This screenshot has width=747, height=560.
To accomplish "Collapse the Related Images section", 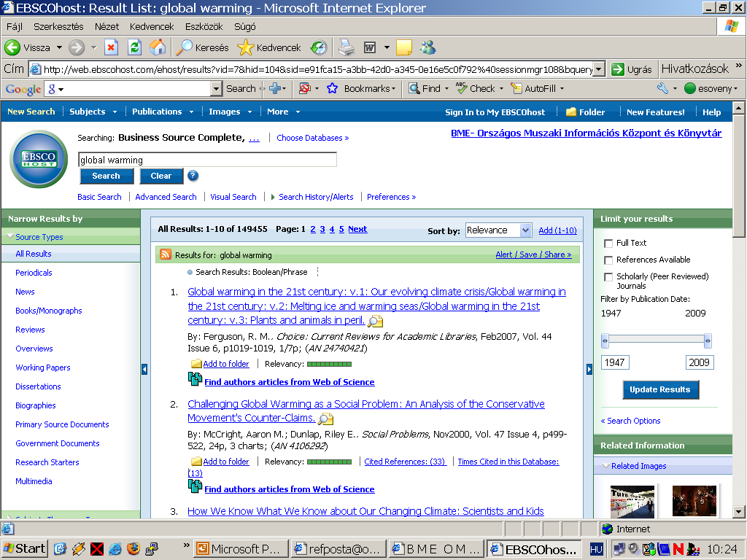I will 606,466.
